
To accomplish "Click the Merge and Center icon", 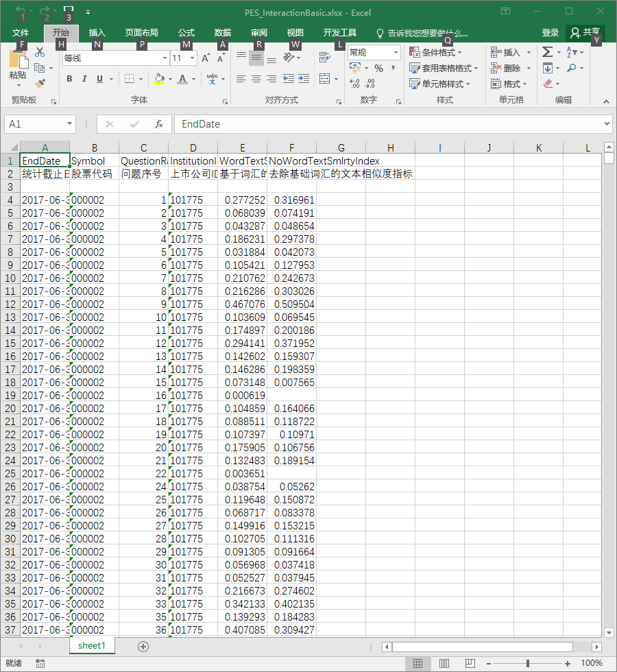I will point(325,79).
